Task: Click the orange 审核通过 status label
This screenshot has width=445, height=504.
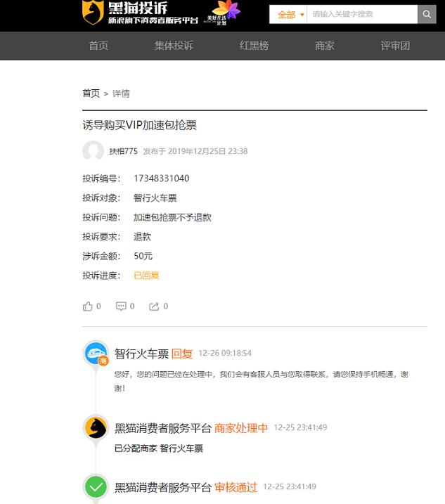Action: point(236,487)
